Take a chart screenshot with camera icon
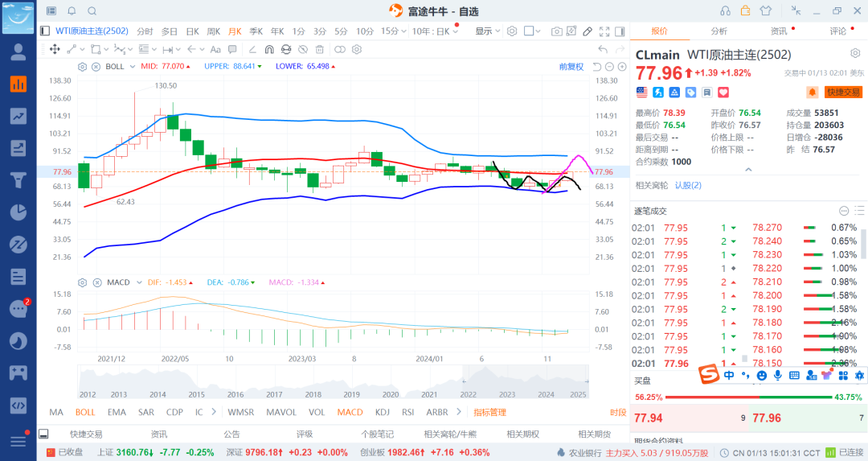The width and height of the screenshot is (868, 461). [557, 31]
